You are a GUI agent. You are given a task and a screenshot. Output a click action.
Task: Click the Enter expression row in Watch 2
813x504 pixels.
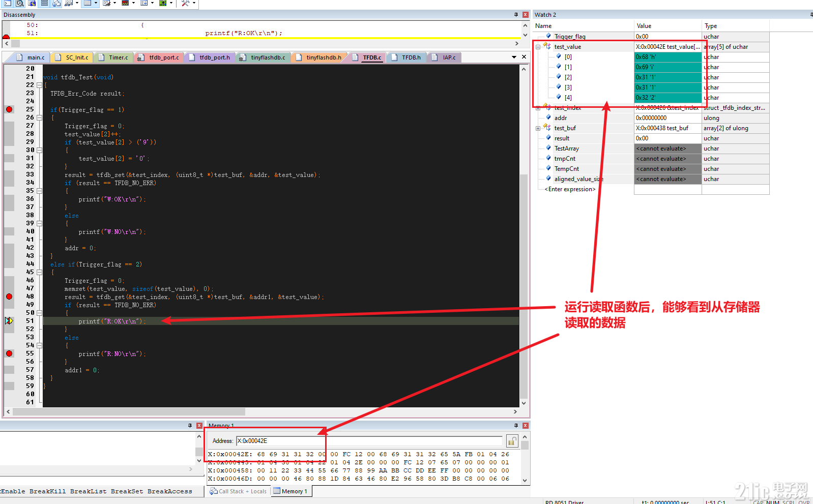(570, 189)
